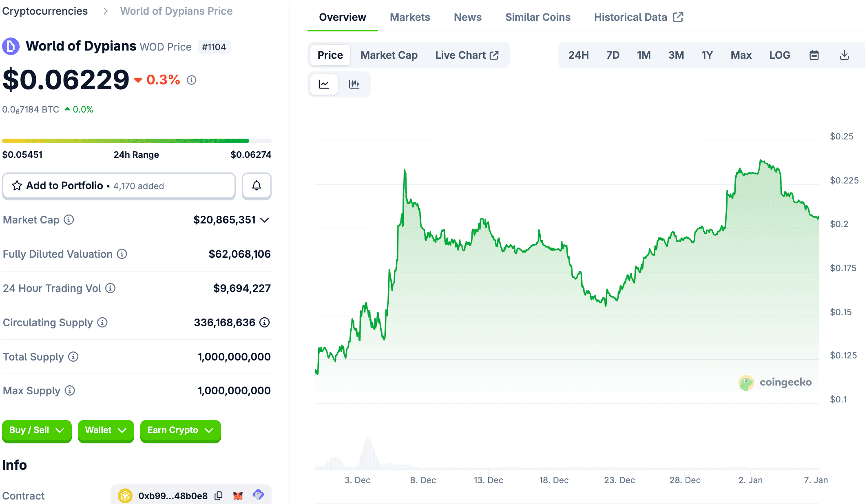Click Market Cap info icon
867x504 pixels.
point(69,220)
